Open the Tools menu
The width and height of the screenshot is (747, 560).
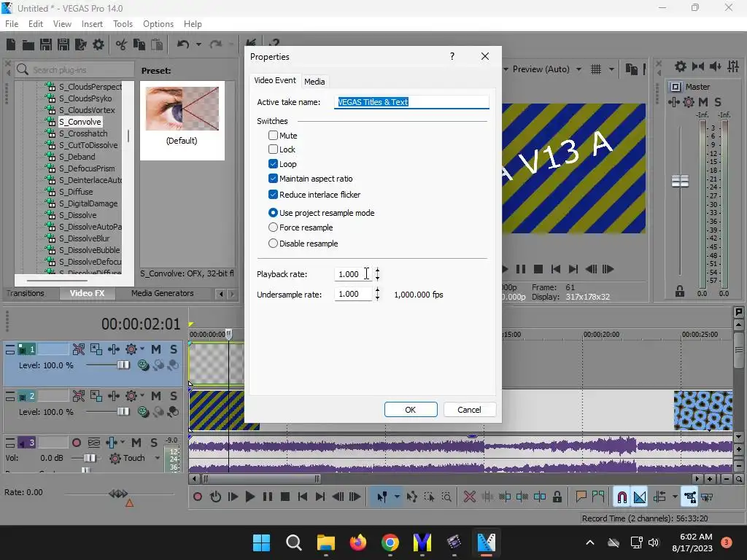pyautogui.click(x=123, y=24)
